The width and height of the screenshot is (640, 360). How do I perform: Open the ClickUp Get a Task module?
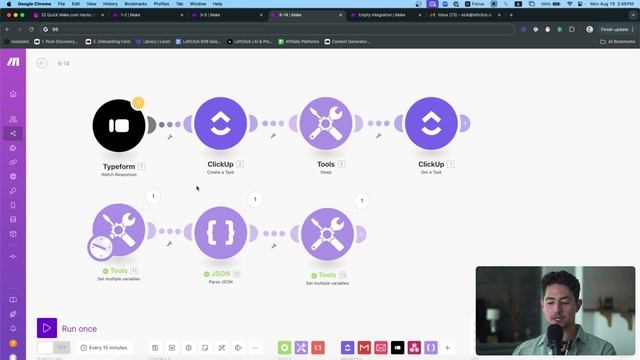tap(431, 123)
